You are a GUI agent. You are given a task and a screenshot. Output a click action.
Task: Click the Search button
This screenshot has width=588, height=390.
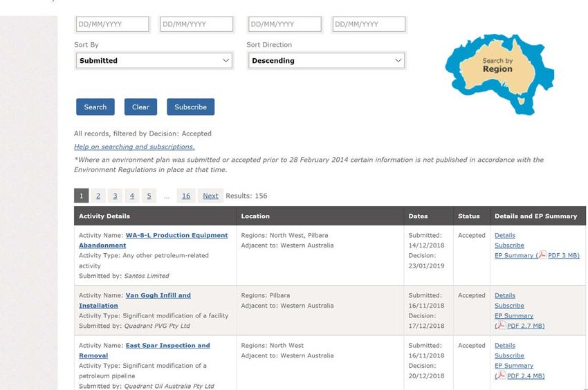[95, 107]
